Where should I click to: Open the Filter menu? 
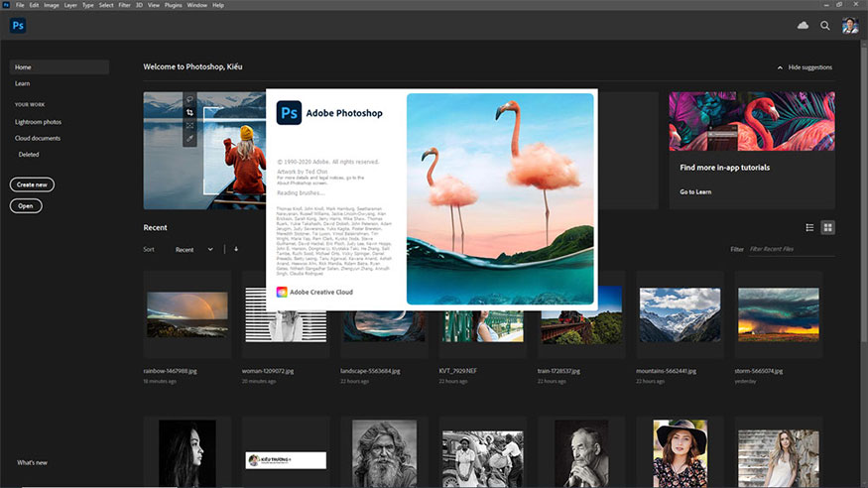point(125,5)
